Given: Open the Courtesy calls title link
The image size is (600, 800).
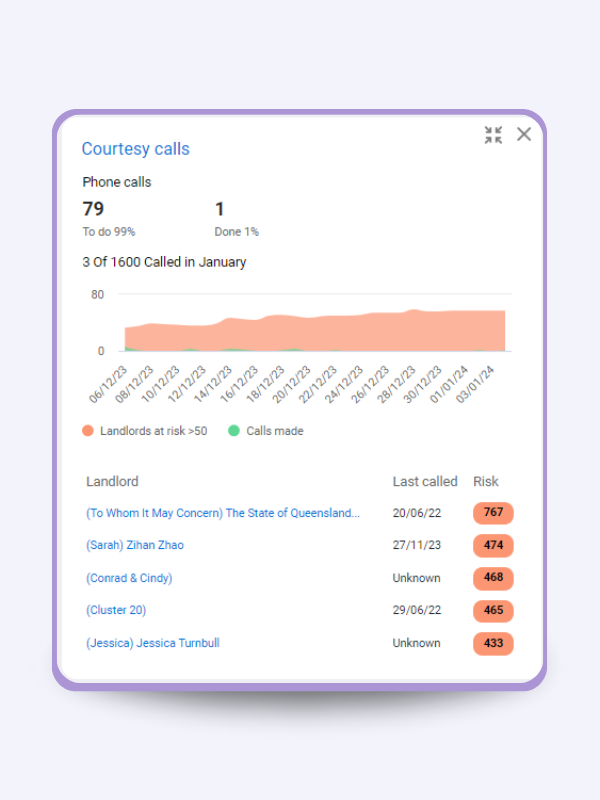Looking at the screenshot, I should (x=135, y=149).
